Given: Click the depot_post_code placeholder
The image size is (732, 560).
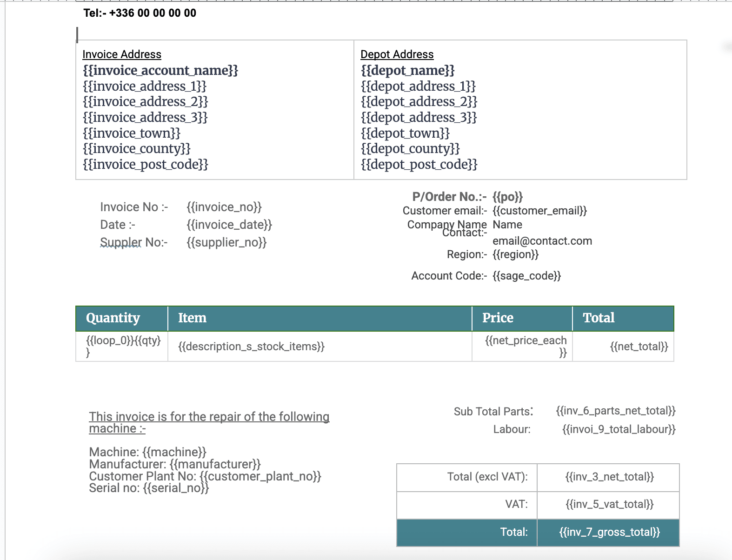Looking at the screenshot, I should (419, 164).
